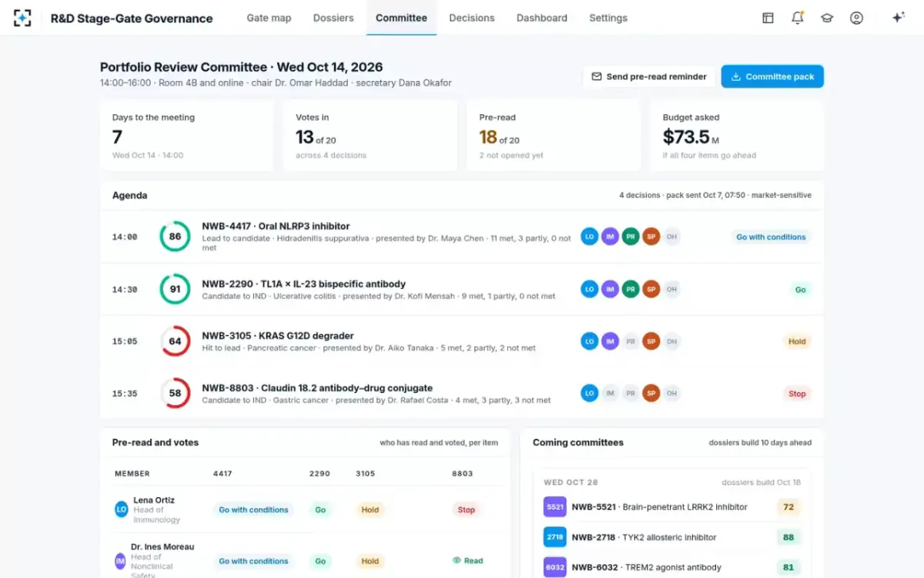The width and height of the screenshot is (924, 578).
Task: Open the NWB-3105 KRAS G12D degrader item
Action: 462,341
